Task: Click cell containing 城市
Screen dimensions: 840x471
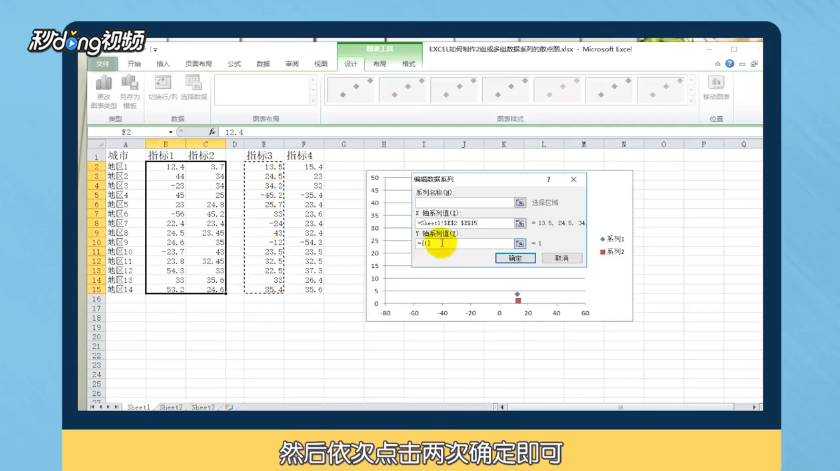Action: [125, 155]
